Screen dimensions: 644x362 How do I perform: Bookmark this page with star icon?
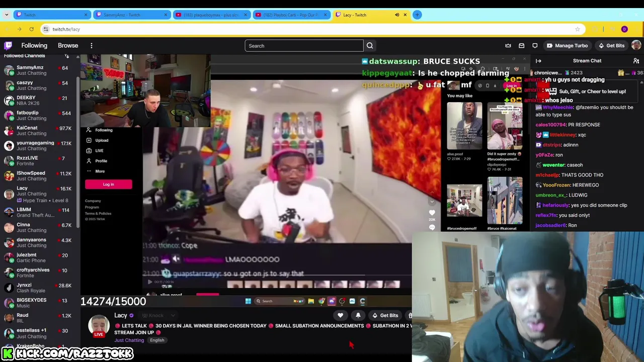(x=578, y=29)
